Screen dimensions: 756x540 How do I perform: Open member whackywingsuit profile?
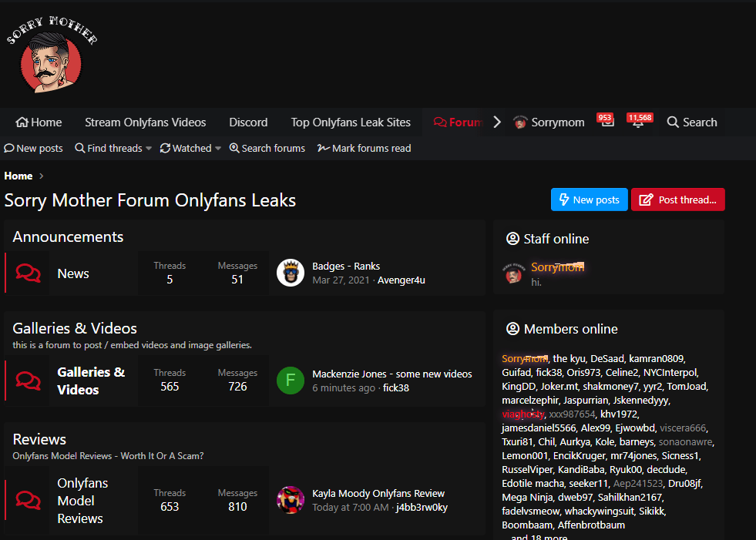(x=600, y=511)
